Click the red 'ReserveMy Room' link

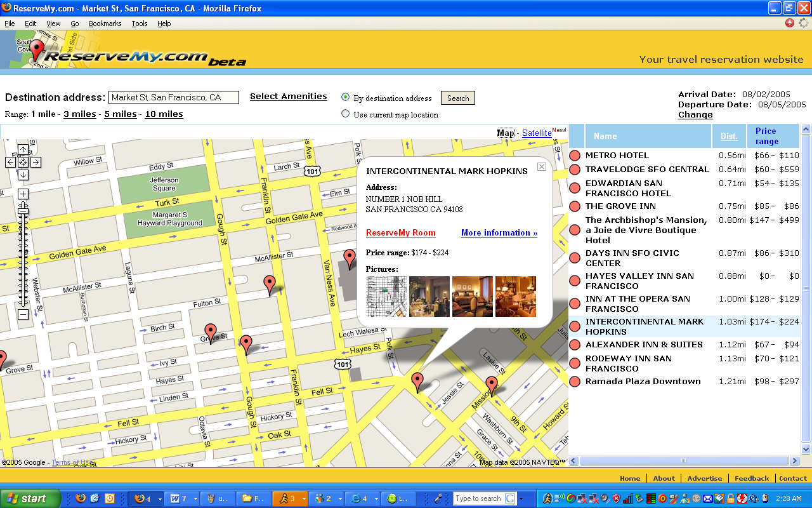(x=401, y=233)
